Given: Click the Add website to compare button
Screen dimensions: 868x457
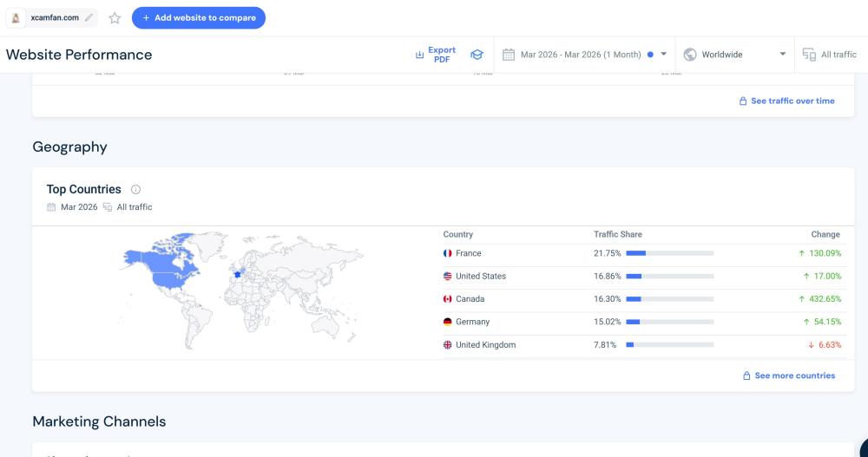Looking at the screenshot, I should (x=199, y=17).
